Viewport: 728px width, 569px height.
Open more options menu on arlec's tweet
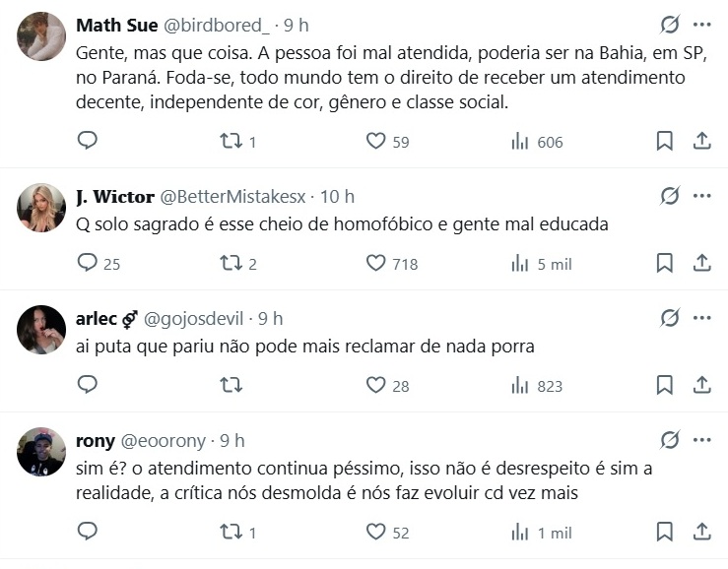702,318
